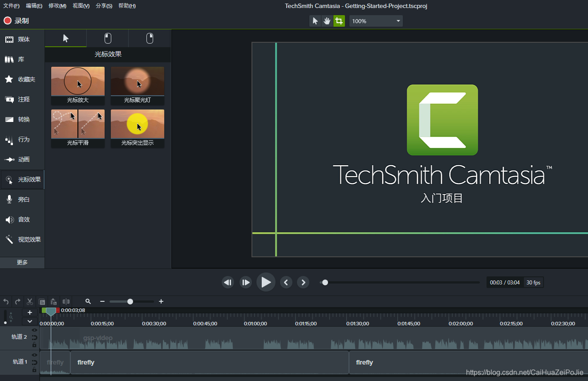588x381 pixels.
Task: Select the rightmost firefly clip on track 1
Action: pyautogui.click(x=468, y=362)
